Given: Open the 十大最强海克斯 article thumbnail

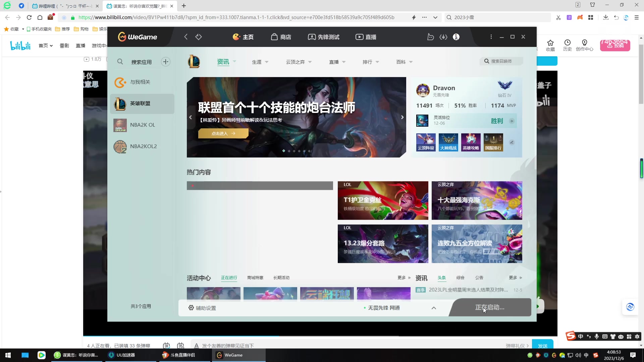Looking at the screenshot, I should pos(477,201).
